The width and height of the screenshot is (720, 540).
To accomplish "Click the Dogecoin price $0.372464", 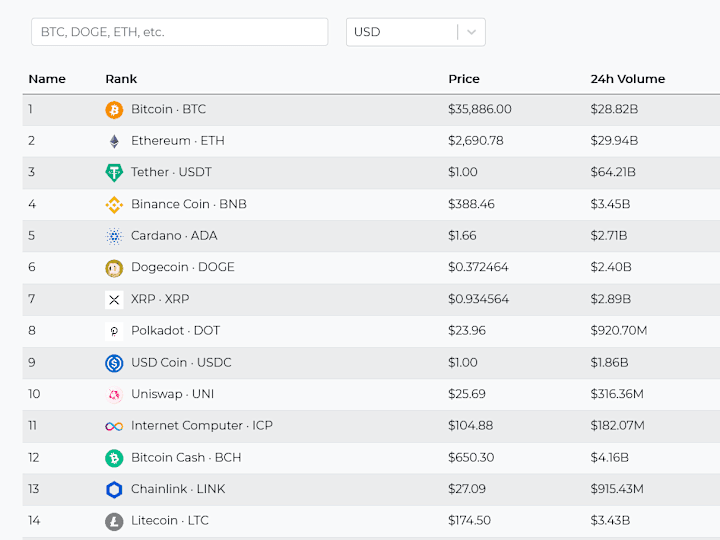I will point(478,267).
